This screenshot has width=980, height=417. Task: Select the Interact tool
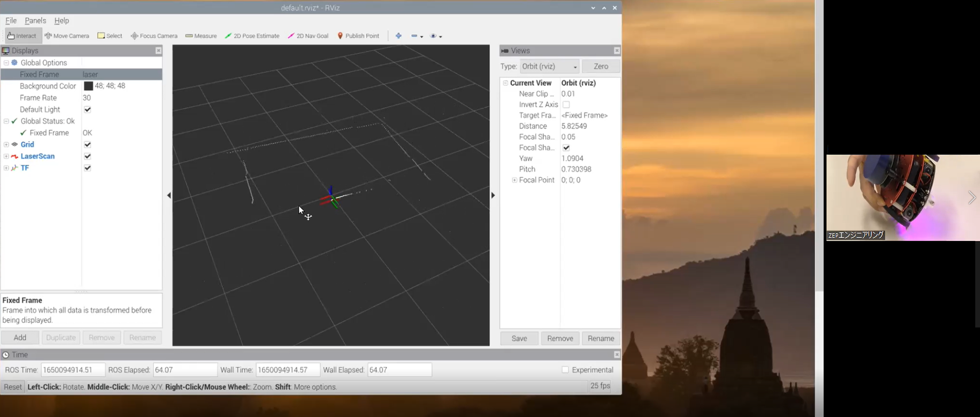point(22,36)
